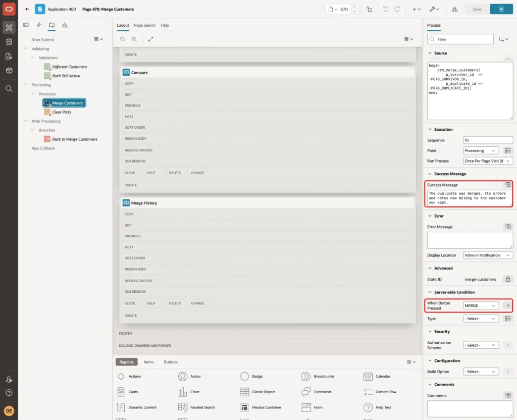The height and width of the screenshot is (420, 517).
Task: Zoom out the layout view
Action: click(123, 39)
